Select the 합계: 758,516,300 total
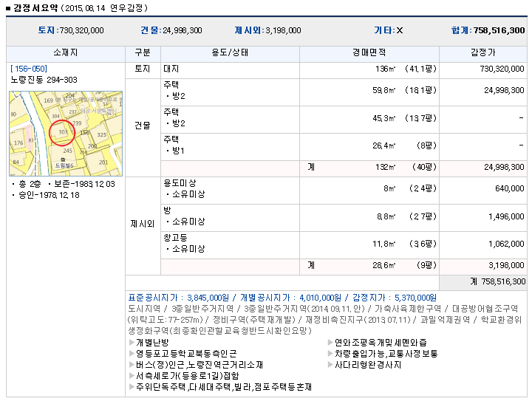Screen dimensions: 532x404 488,30
